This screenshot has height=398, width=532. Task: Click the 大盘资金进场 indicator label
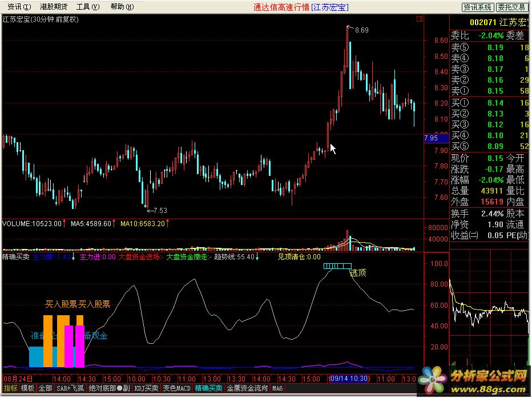pyautogui.click(x=140, y=257)
